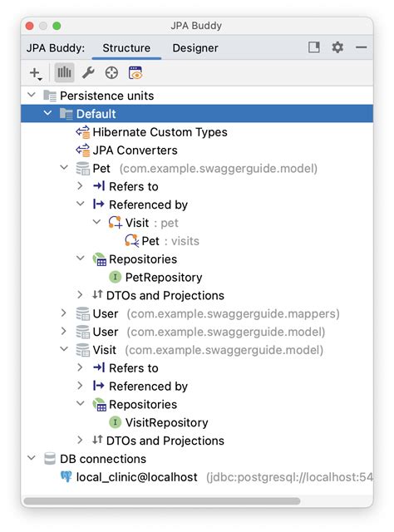394x532 pixels.
Task: Collapse the DB connections node
Action: 32,458
